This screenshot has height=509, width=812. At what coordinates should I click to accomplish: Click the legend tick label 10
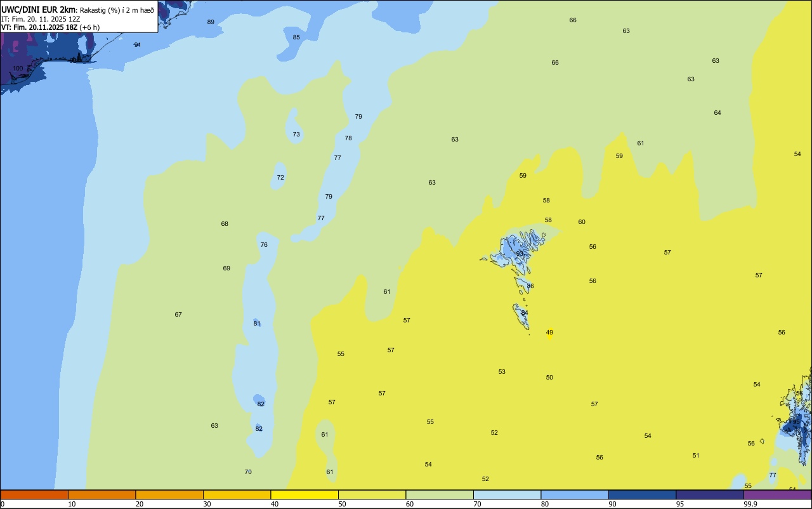point(72,504)
